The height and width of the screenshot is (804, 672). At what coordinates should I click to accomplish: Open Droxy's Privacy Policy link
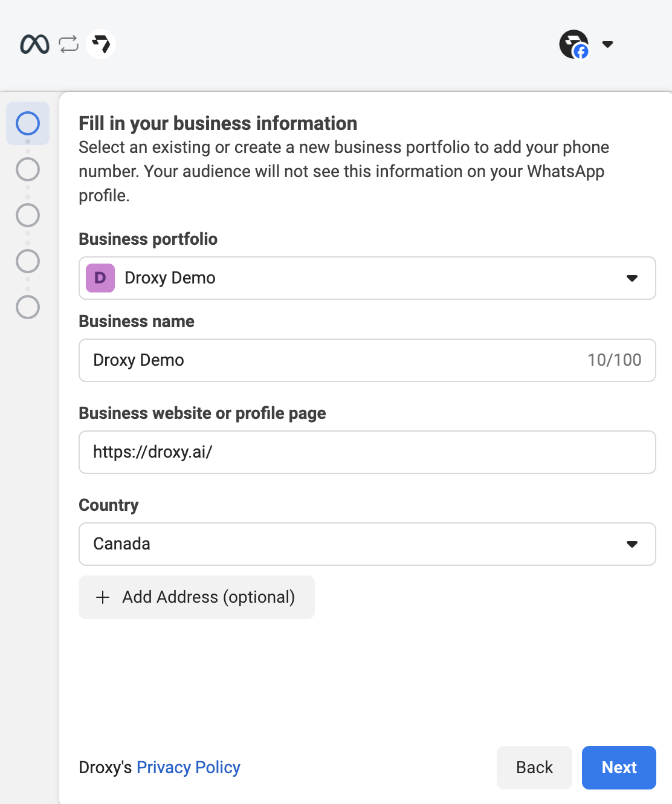point(189,767)
